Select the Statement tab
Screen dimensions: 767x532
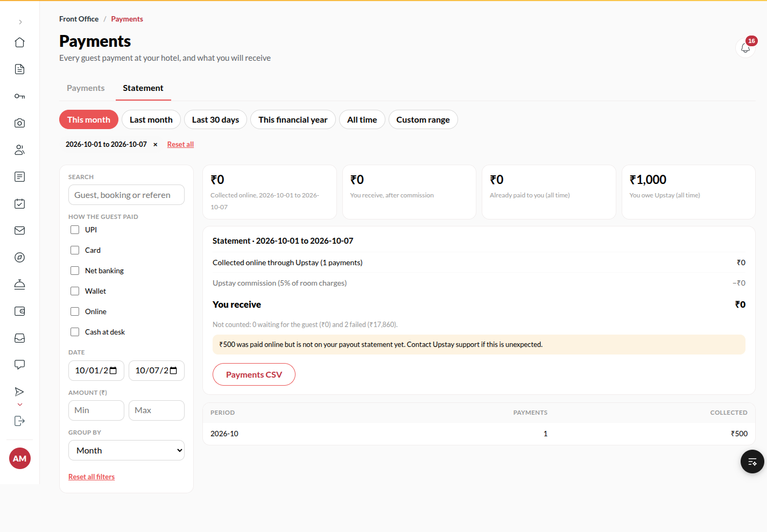143,88
